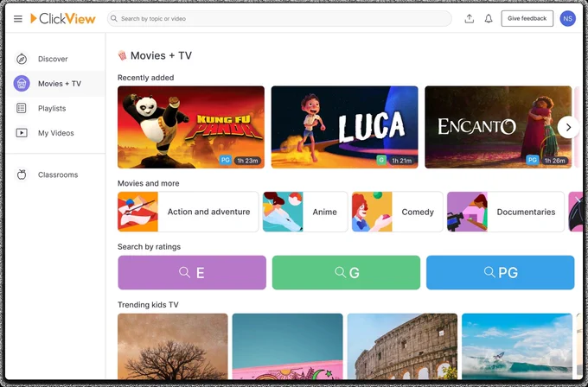Search by the blue PG rating
The width and height of the screenshot is (588, 387).
click(x=501, y=272)
